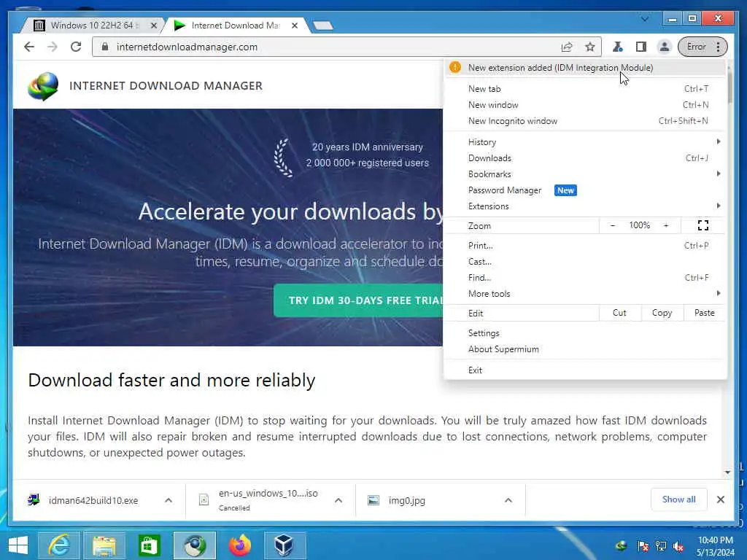747x560 pixels.
Task: Open Settings from the menu
Action: coord(584,333)
